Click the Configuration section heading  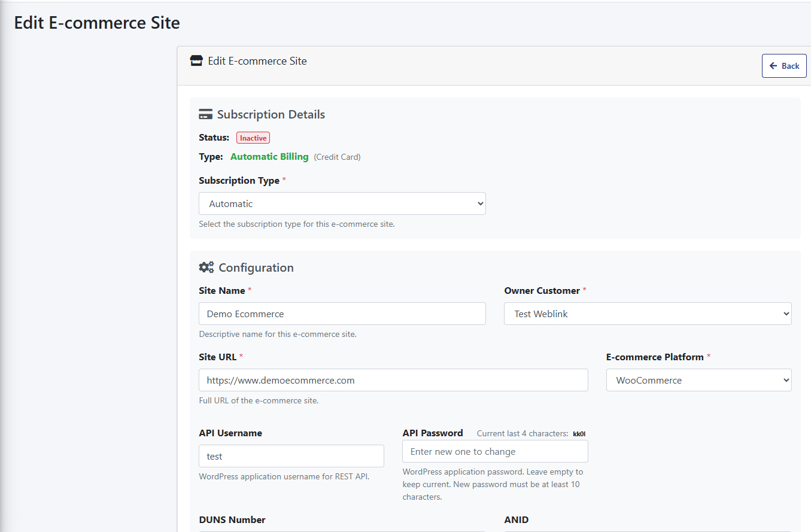point(256,267)
